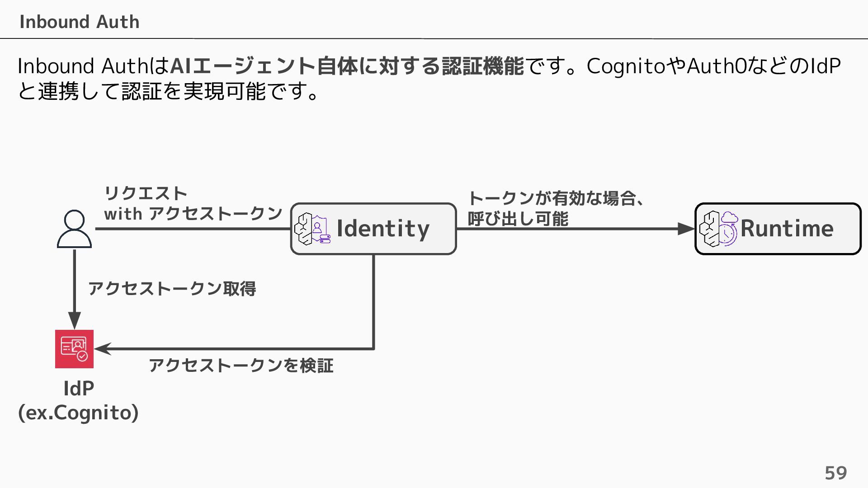The width and height of the screenshot is (868, 488).
Task: Click the "アクセストークン取得" label
Action: 172,288
